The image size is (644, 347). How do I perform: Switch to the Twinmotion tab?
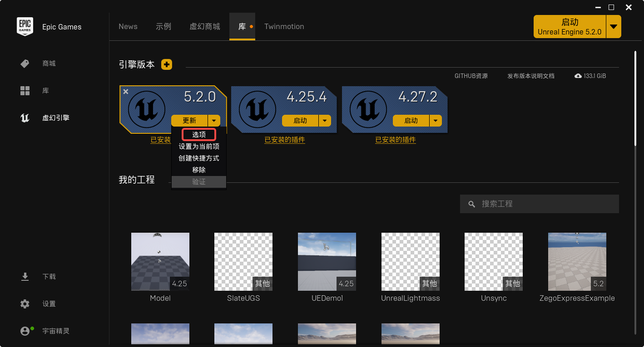click(284, 27)
